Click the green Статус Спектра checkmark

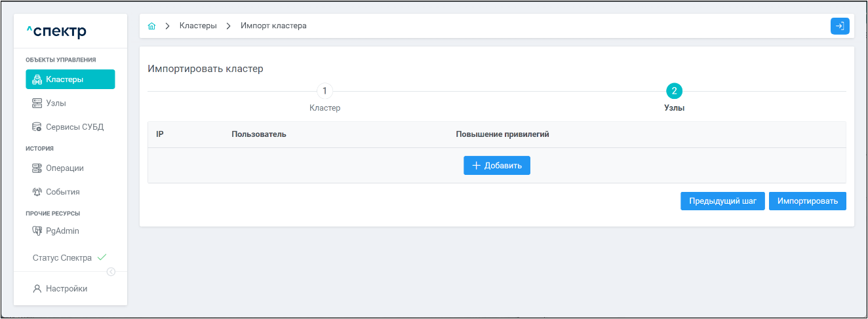pyautogui.click(x=102, y=257)
